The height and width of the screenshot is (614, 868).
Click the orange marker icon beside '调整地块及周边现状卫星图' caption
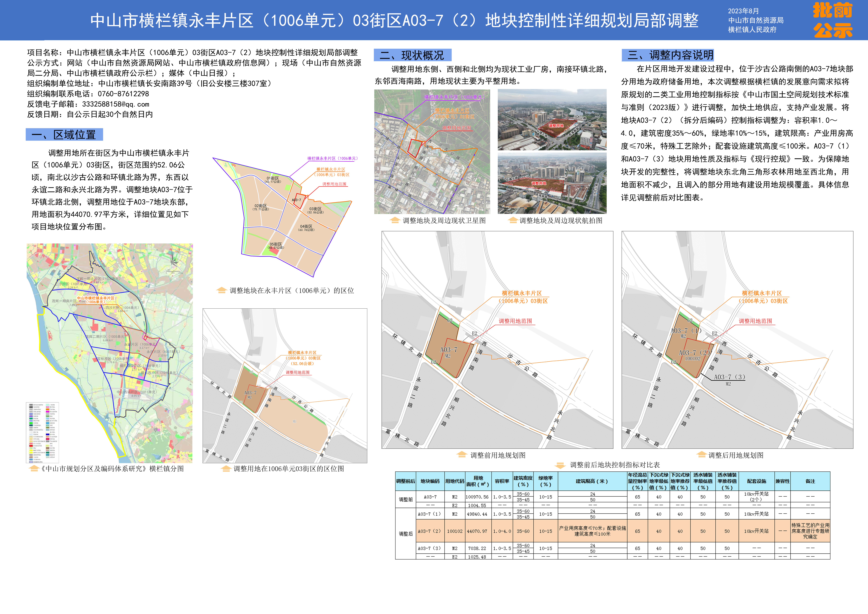pyautogui.click(x=395, y=220)
